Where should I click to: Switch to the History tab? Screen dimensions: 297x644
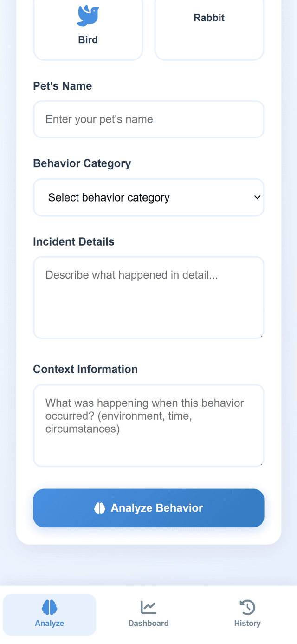pos(247,614)
